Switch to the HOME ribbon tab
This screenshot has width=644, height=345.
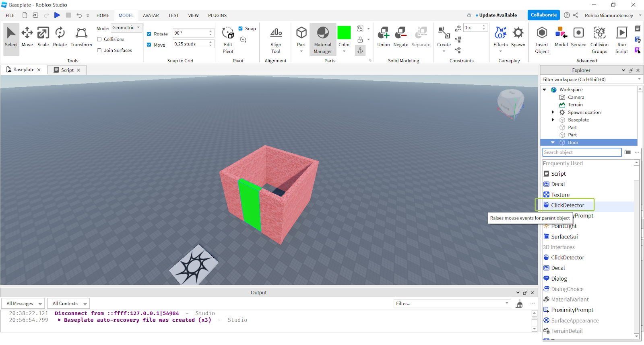pyautogui.click(x=103, y=15)
